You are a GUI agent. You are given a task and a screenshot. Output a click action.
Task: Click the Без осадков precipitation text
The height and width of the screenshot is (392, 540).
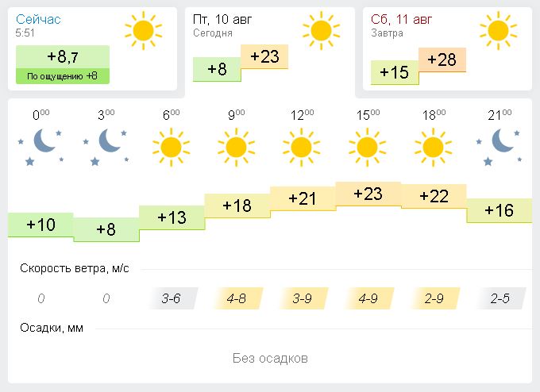click(270, 358)
